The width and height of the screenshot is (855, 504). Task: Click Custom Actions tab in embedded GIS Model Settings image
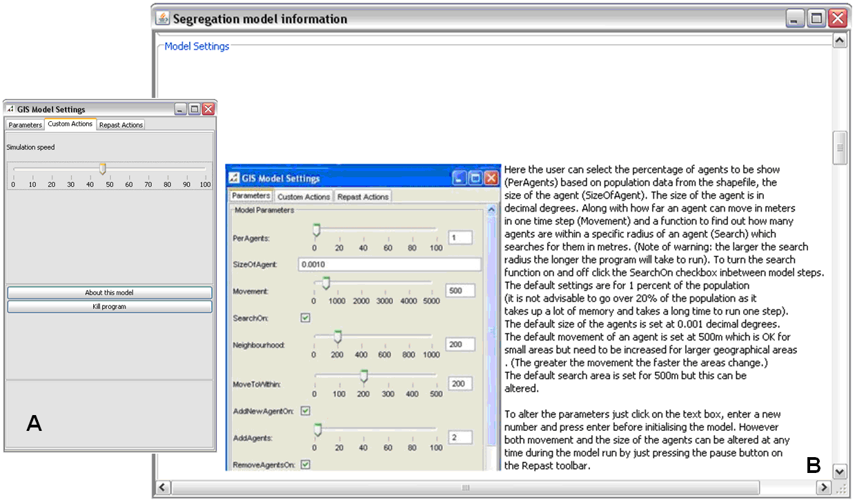point(304,196)
